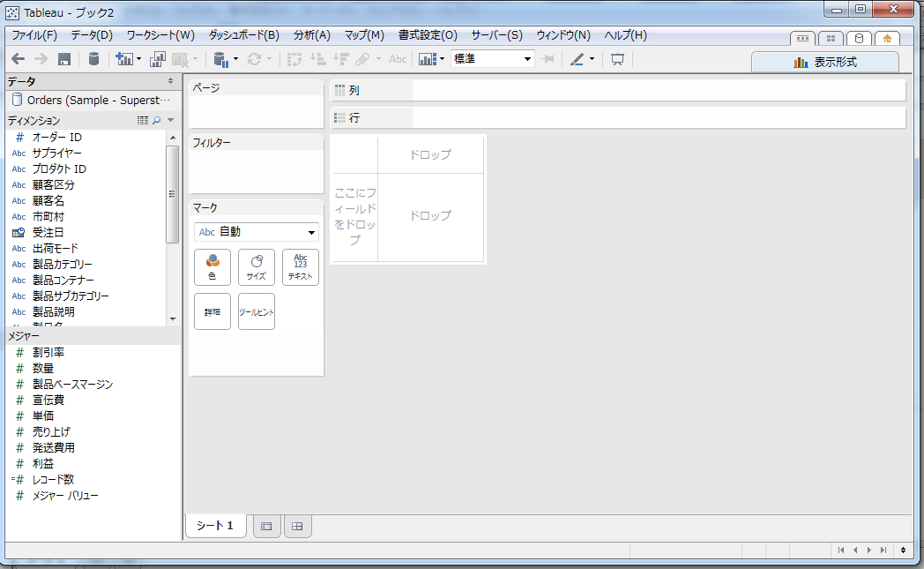Viewport: 924px width, 569px height.
Task: Open the サイズ size mark card
Action: tap(257, 267)
